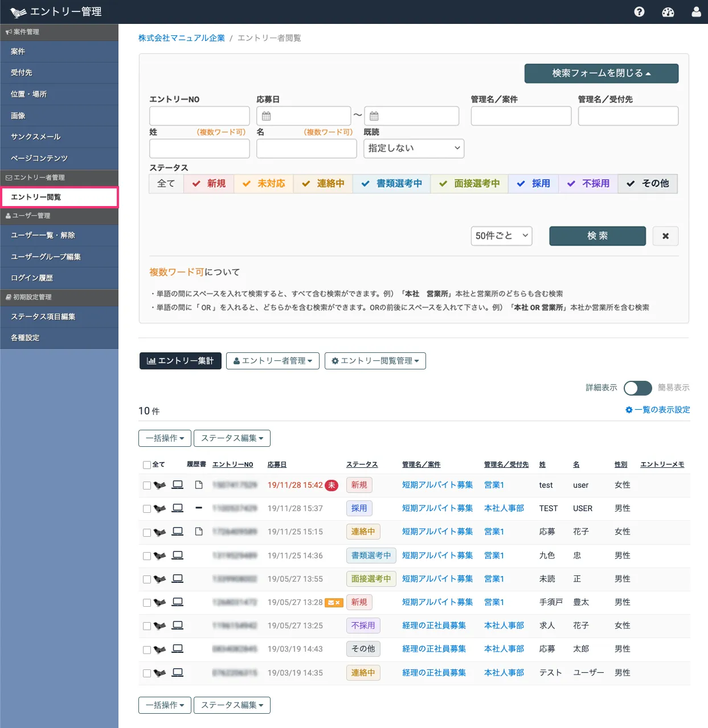Image resolution: width=708 pixels, height=728 pixels.
Task: Open the resume document icon in test user row
Action: [x=199, y=485]
